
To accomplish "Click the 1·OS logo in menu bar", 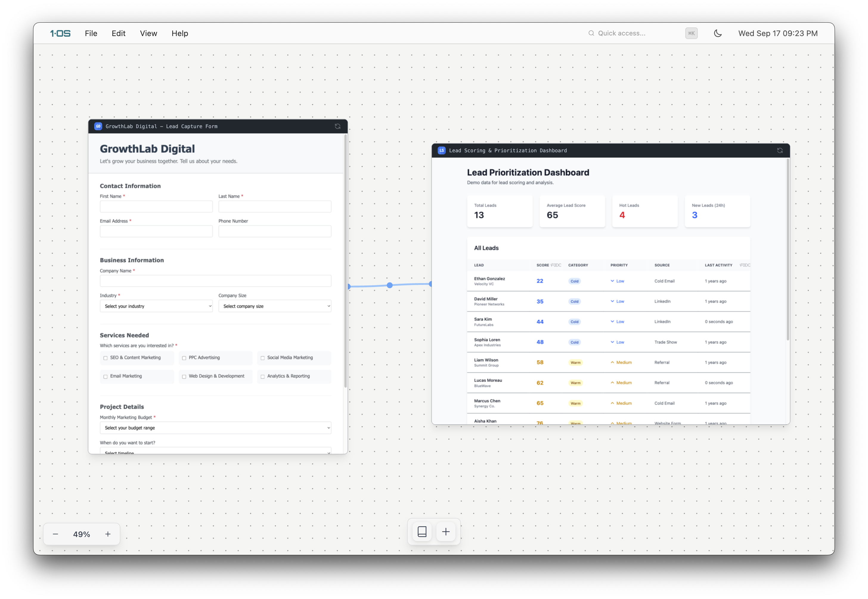I will [x=61, y=33].
